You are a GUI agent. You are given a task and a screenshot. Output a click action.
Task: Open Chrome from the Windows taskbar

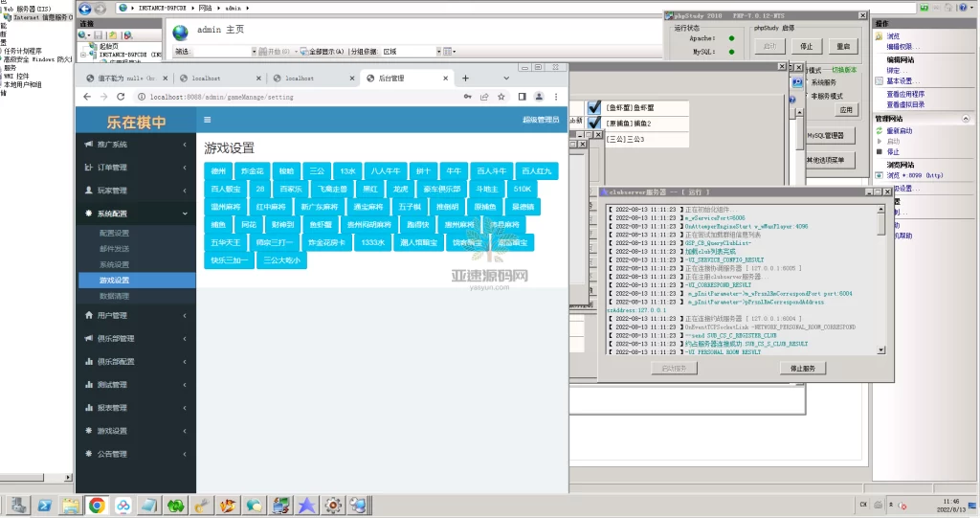97,505
